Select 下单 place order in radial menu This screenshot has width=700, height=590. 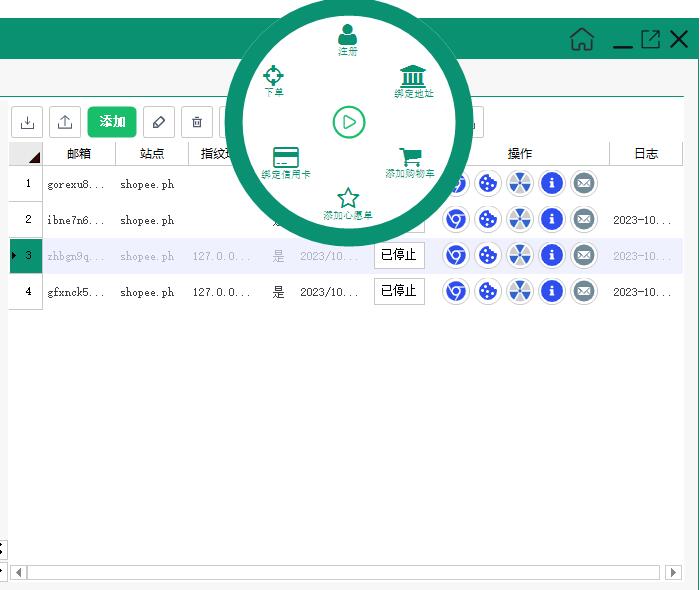coord(274,81)
